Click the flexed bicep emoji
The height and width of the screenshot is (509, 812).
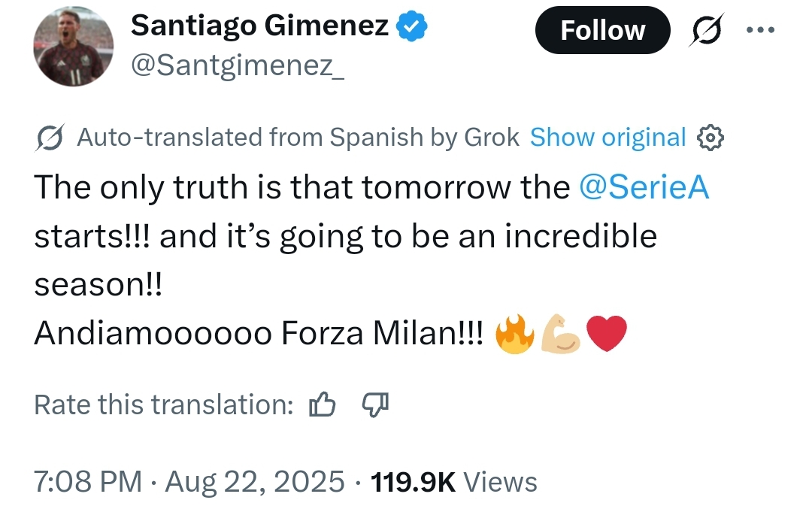[561, 335]
